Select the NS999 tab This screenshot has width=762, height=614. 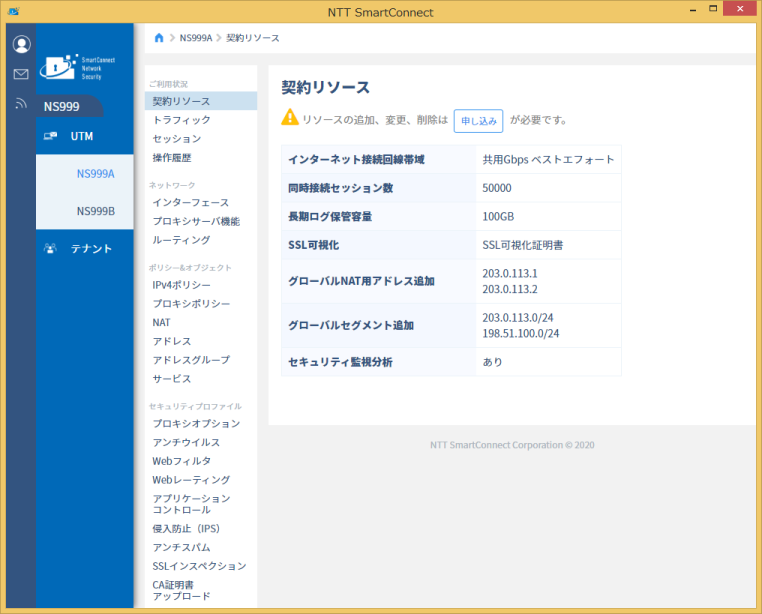(69, 106)
